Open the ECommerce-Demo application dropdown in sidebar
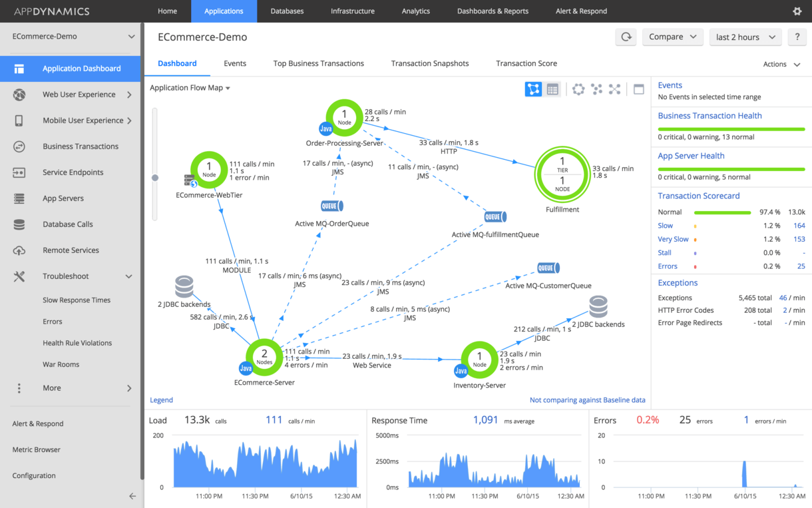 (x=72, y=37)
